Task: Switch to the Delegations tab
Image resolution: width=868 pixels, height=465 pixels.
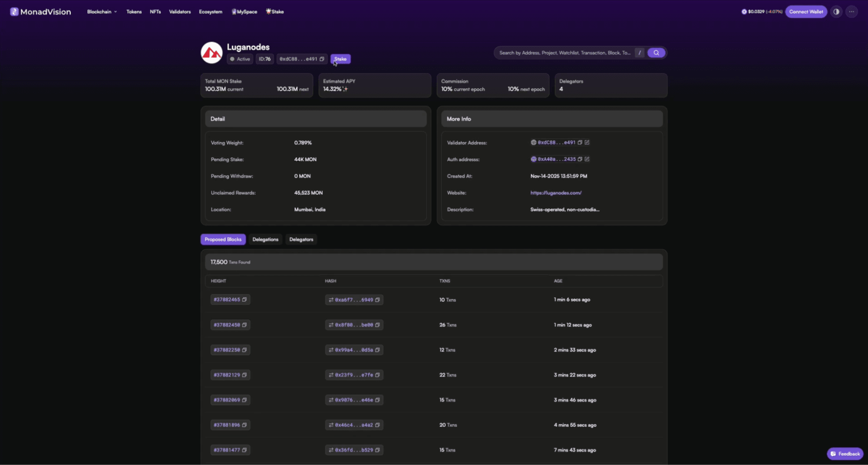Action: click(x=265, y=239)
